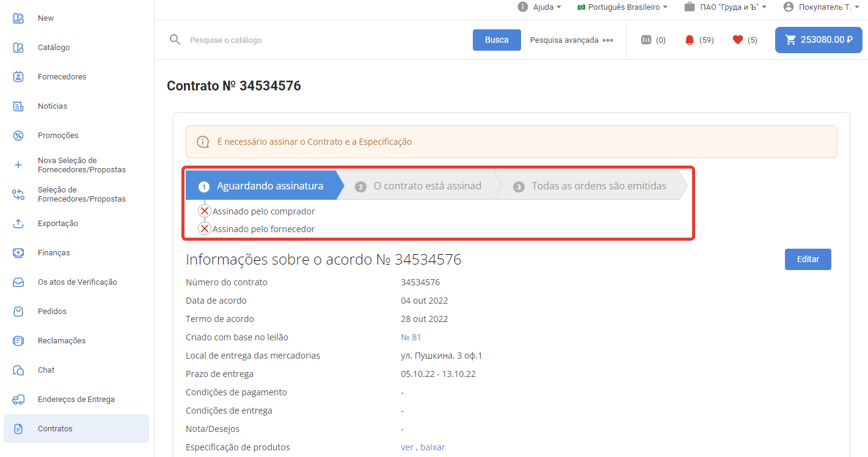Screen dimensions: 868x457
Task: Click the Criado com base no leilão label
Action: click(237, 337)
